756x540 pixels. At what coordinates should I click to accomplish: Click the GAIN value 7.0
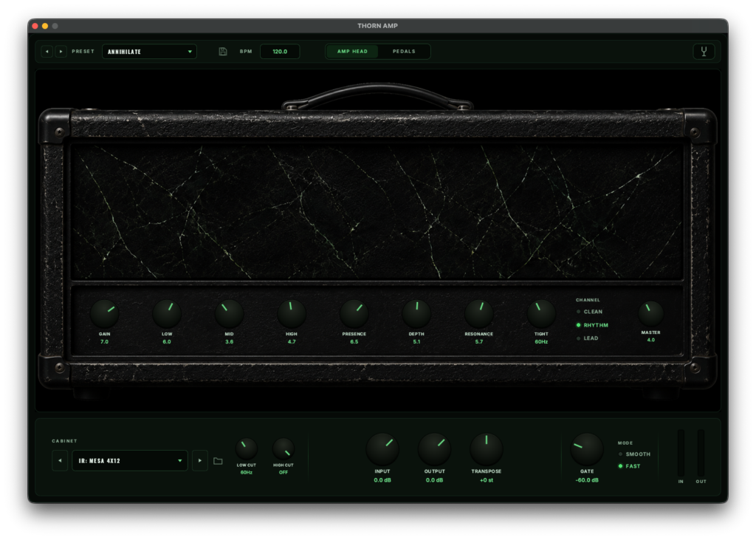(105, 342)
